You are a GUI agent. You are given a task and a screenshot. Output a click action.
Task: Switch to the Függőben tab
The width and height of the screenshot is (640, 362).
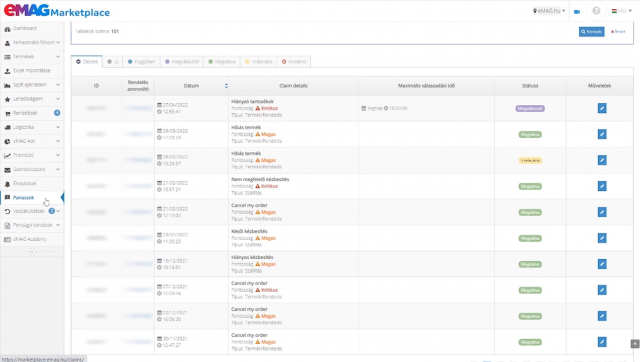142,62
